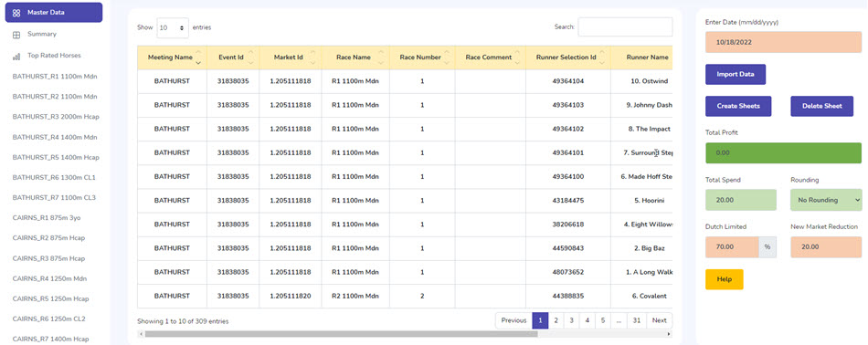Image resolution: width=868 pixels, height=345 pixels.
Task: Open the Show entries count dropdown
Action: pyautogui.click(x=172, y=27)
